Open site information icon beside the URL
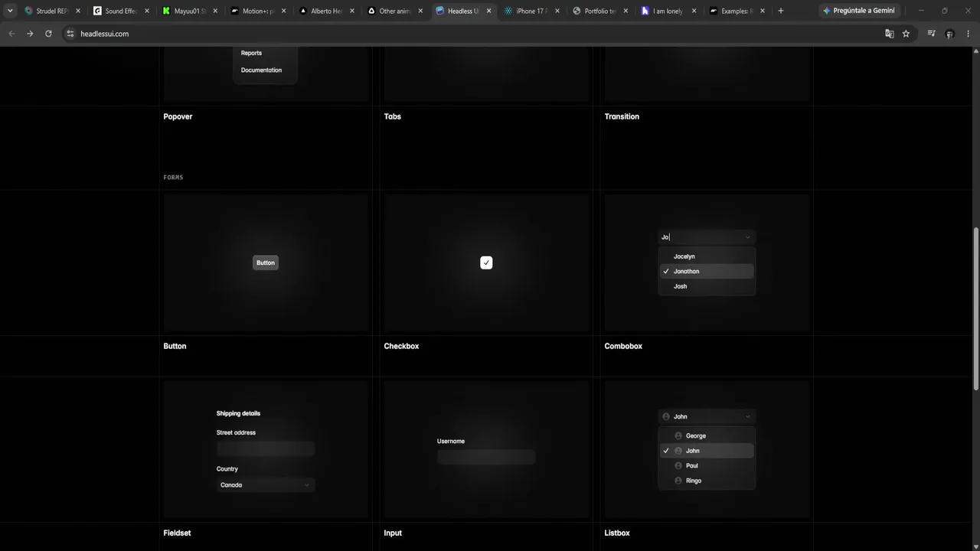The width and height of the screenshot is (980, 551). 70,34
